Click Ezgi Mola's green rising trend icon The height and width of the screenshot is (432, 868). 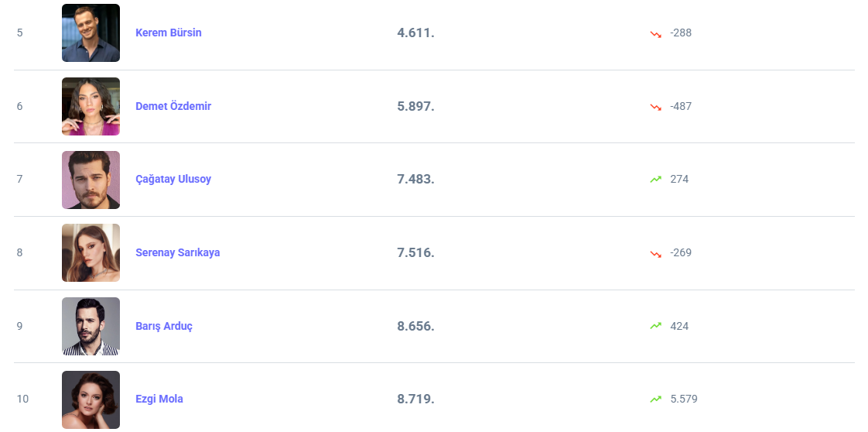(x=656, y=399)
